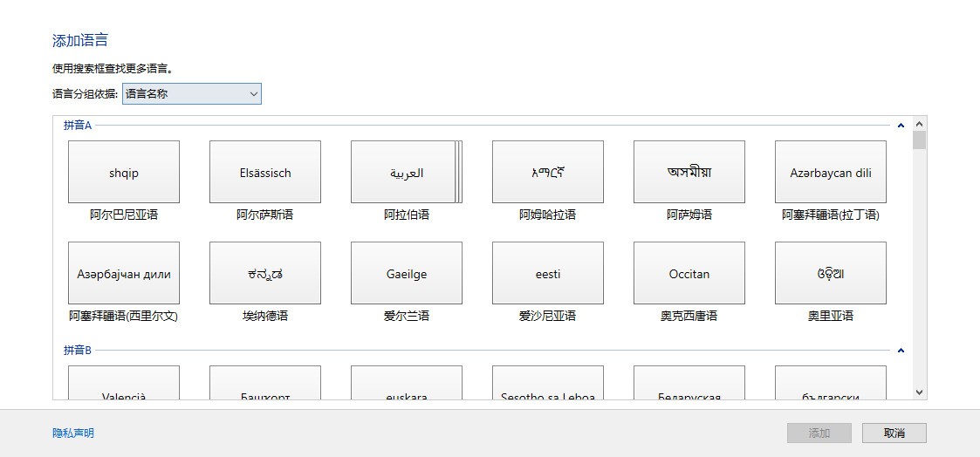The image size is (980, 457).
Task: Select the shqip Albanian language tile
Action: coord(124,172)
